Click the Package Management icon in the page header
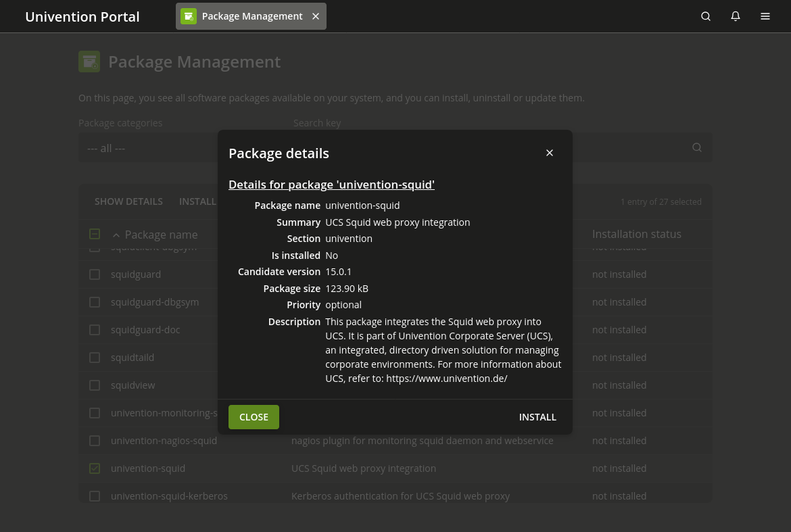Screen dimensions: 791x532 coord(89,62)
